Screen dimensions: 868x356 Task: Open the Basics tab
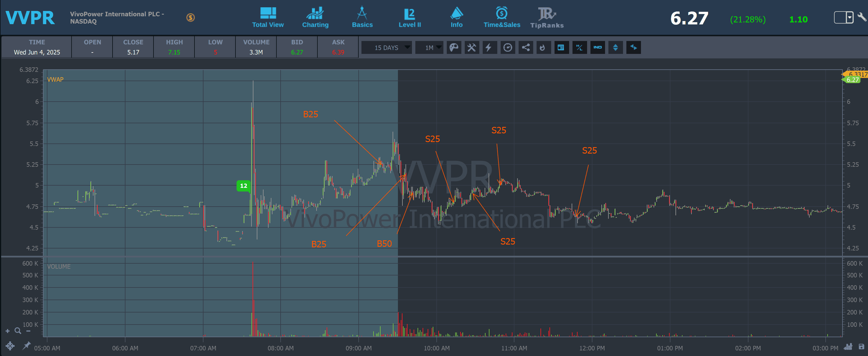click(362, 17)
